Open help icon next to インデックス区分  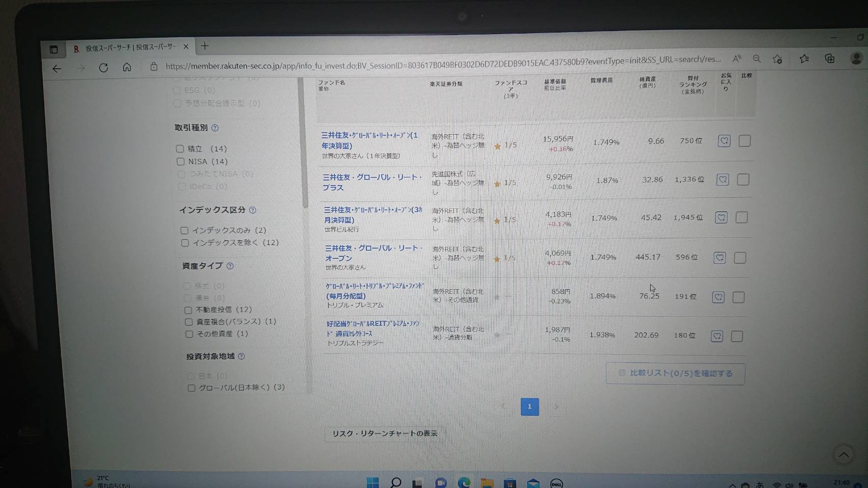click(x=252, y=210)
